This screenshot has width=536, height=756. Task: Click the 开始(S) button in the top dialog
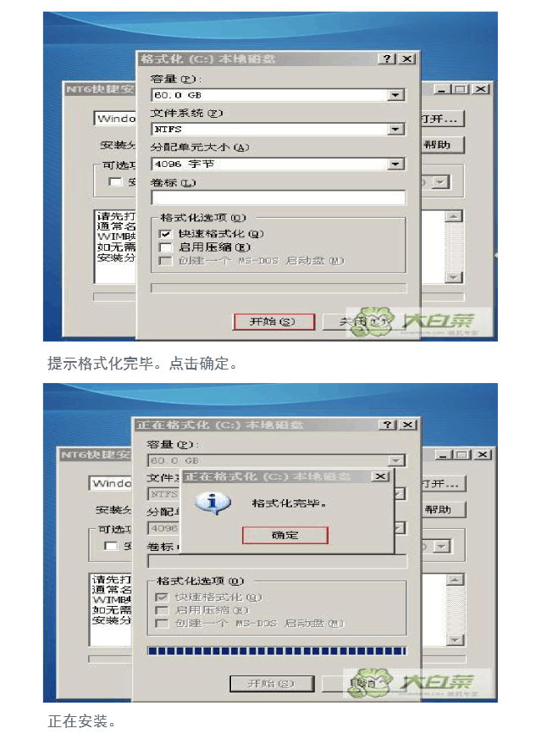[x=274, y=321]
